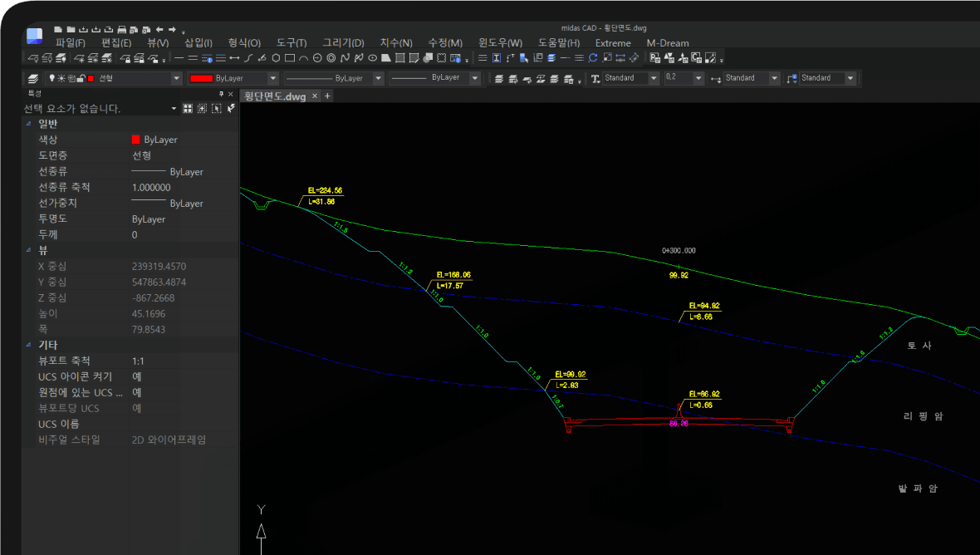This screenshot has height=555, width=980.
Task: Click small red layer color square
Action: click(x=91, y=78)
